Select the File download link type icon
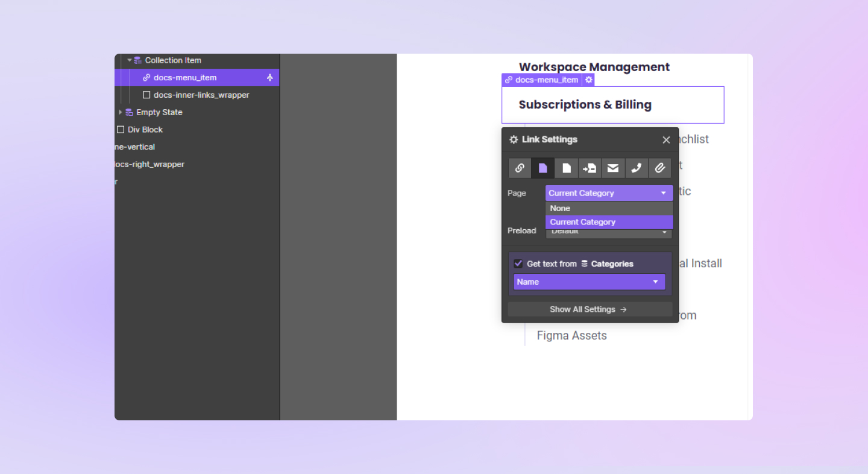This screenshot has height=474, width=868. point(566,168)
